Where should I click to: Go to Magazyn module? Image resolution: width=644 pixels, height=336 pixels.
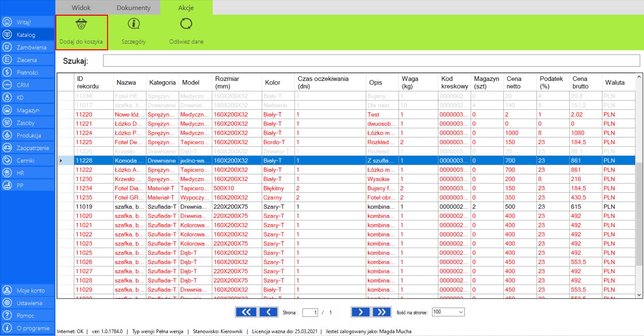coord(28,110)
